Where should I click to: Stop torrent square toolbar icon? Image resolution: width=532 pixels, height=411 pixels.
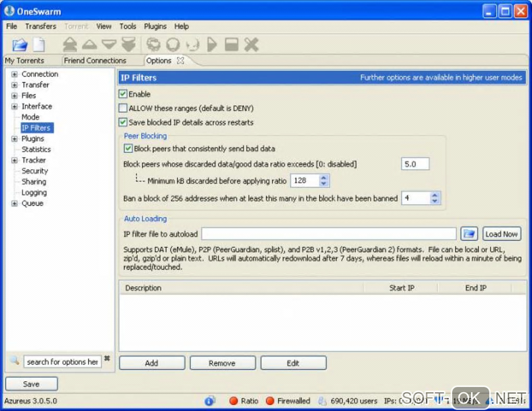(232, 44)
